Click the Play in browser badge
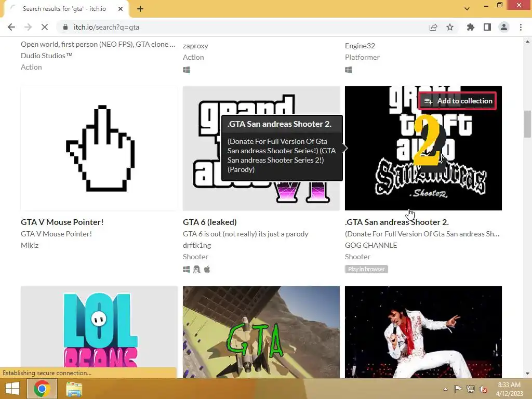This screenshot has width=532, height=399. [366, 269]
